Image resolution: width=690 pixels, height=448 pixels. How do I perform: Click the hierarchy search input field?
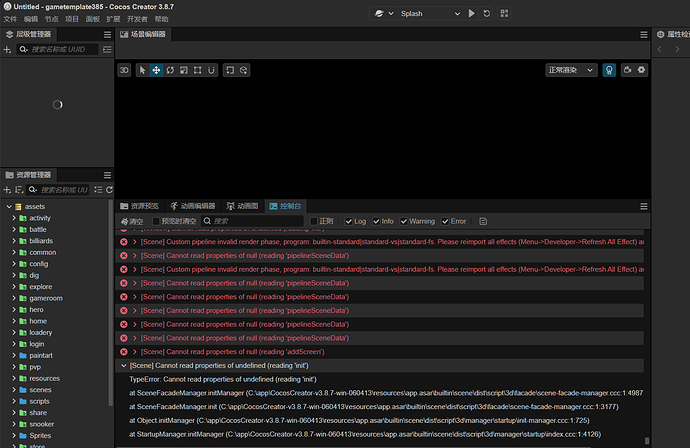coord(58,49)
